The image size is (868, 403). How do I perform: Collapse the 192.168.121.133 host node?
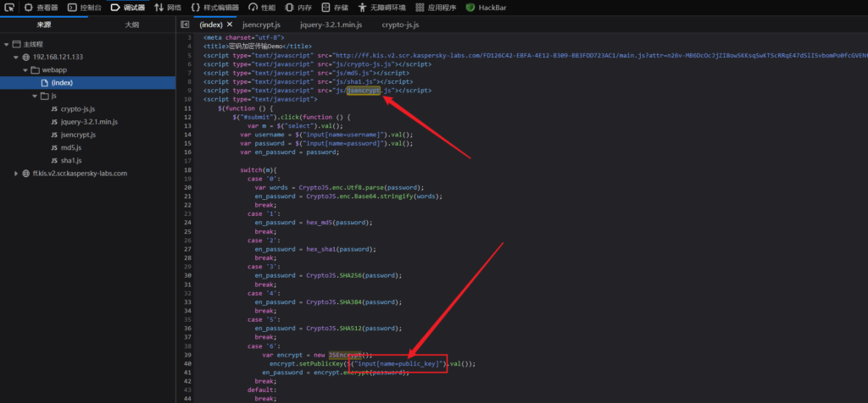click(16, 57)
